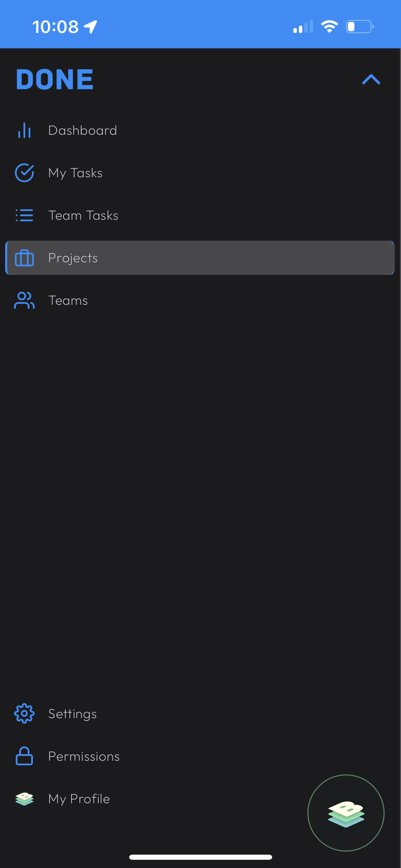Open Settings via the gear icon
The image size is (401, 868).
[x=24, y=713]
